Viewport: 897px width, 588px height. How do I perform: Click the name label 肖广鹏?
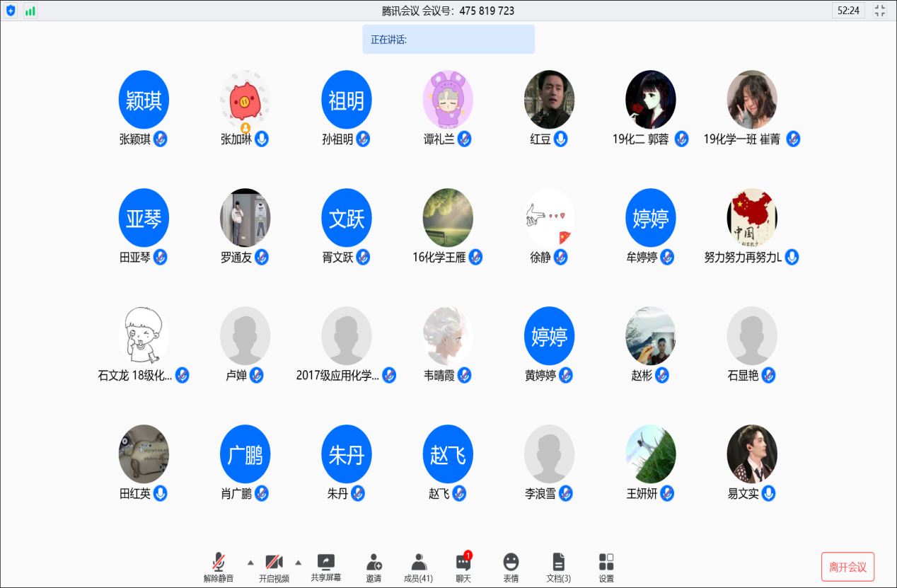click(x=236, y=494)
